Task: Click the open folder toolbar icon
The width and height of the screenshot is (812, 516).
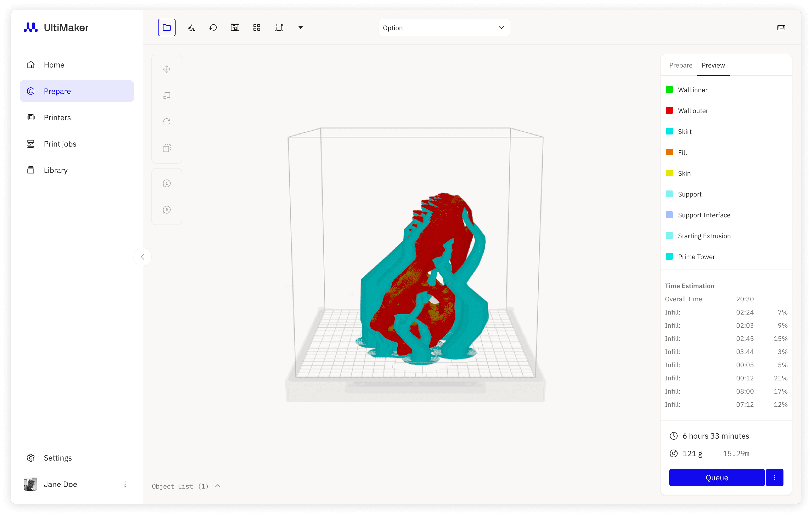Action: click(167, 27)
